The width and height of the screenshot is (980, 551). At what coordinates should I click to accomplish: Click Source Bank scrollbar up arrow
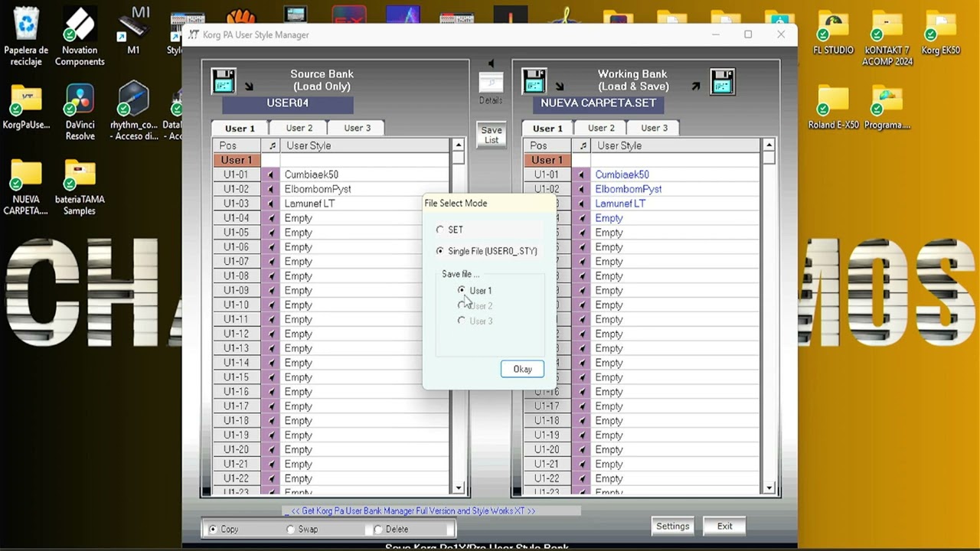tap(458, 145)
